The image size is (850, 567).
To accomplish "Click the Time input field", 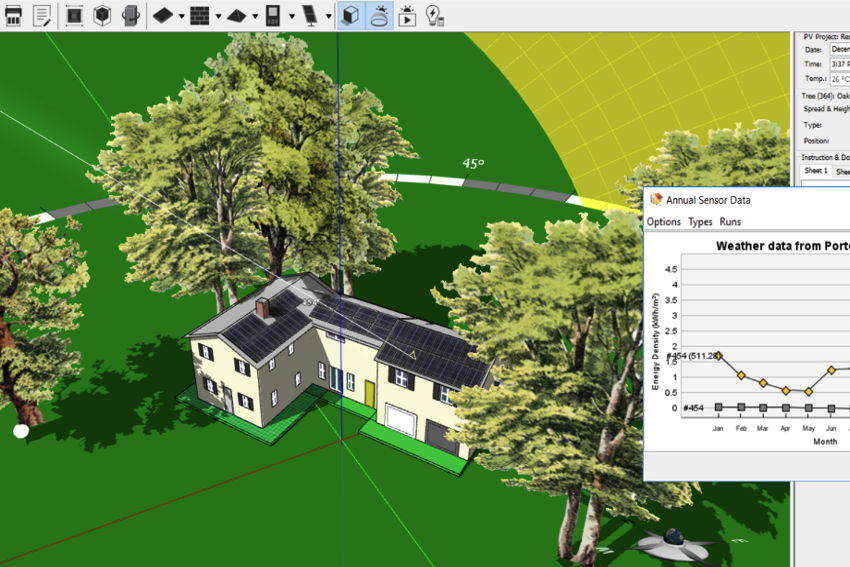I will 839,63.
